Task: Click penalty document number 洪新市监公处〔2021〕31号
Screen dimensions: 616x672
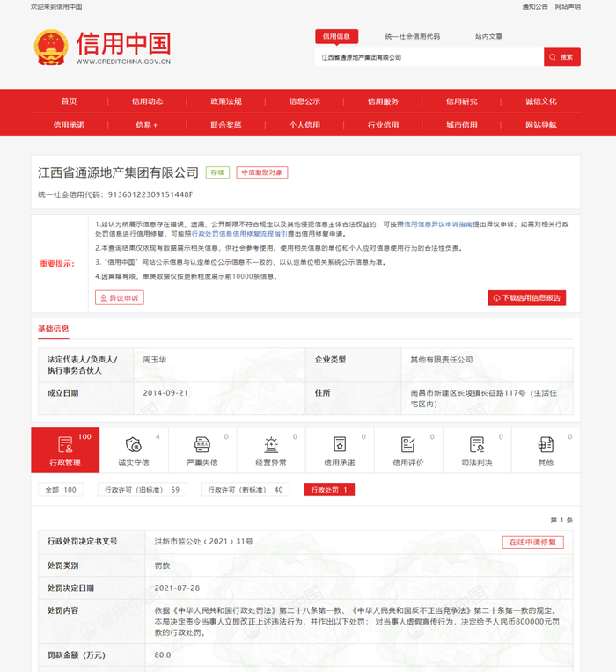Action: (x=203, y=542)
